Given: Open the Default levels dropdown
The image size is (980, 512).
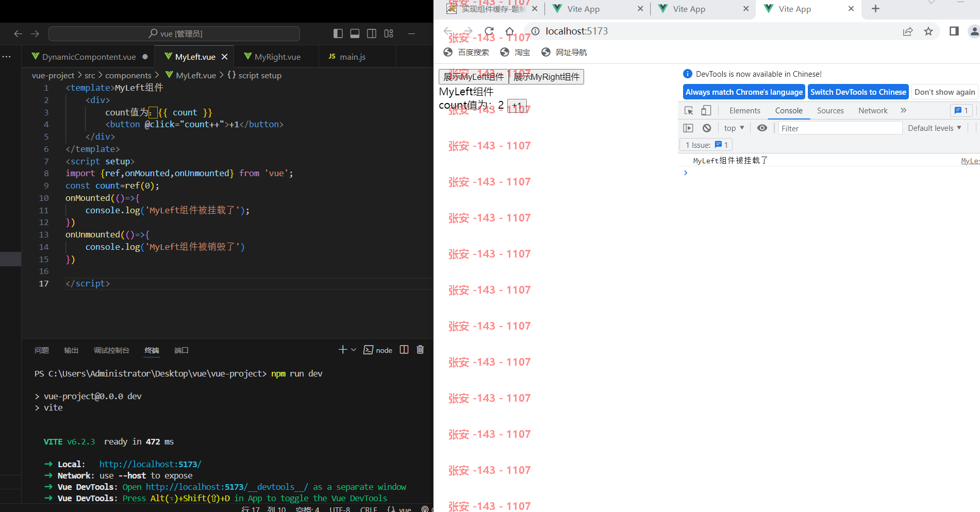Looking at the screenshot, I should tap(934, 128).
